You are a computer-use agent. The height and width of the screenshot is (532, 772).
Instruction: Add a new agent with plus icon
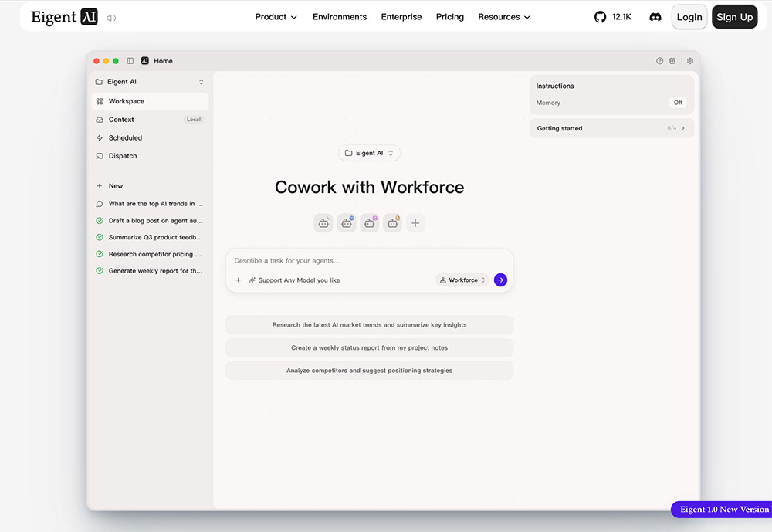tap(415, 223)
